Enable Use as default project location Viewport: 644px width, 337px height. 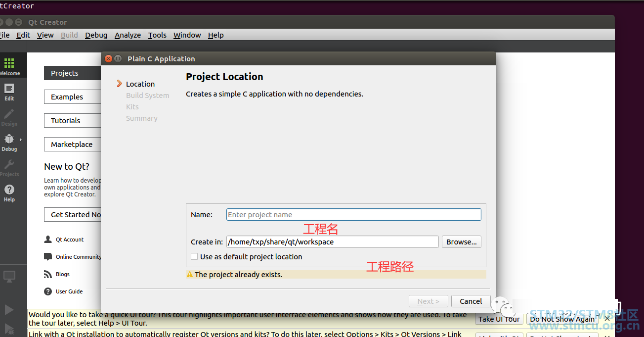pyautogui.click(x=194, y=257)
